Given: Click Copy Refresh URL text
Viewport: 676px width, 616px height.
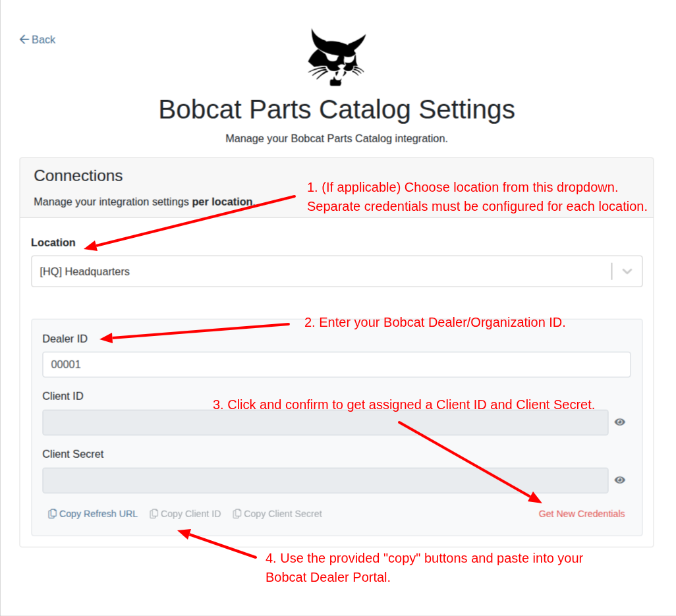Looking at the screenshot, I should point(98,514).
